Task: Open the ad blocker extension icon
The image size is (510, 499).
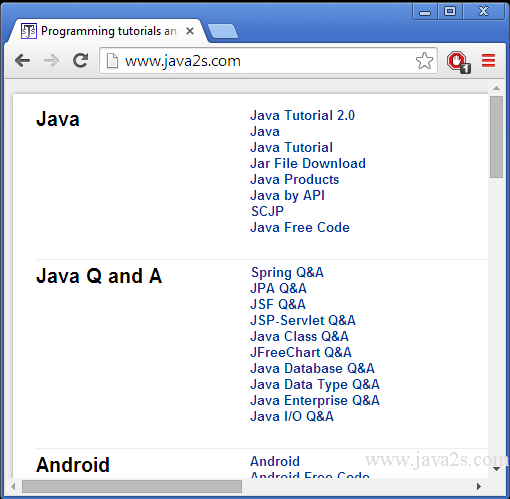Action: click(x=458, y=62)
